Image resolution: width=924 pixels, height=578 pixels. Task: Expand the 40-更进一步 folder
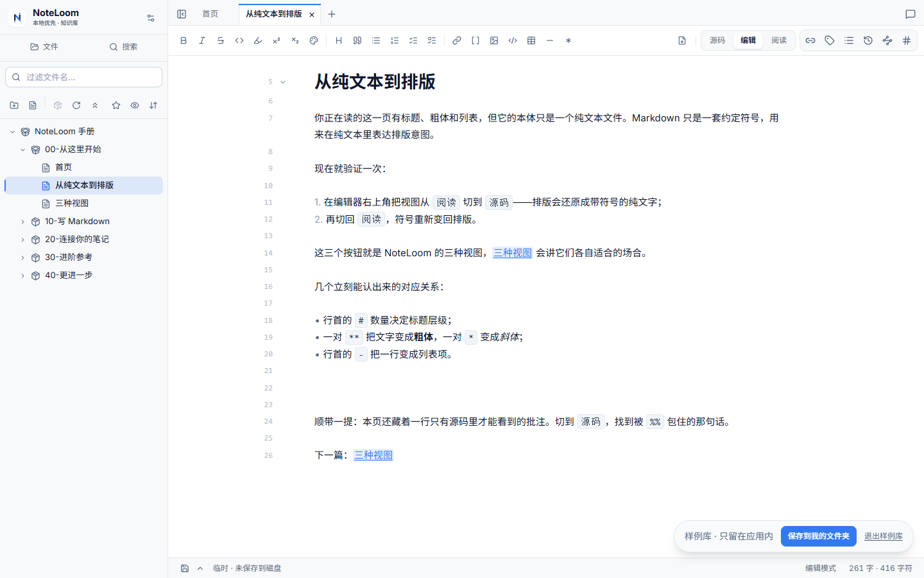[22, 276]
